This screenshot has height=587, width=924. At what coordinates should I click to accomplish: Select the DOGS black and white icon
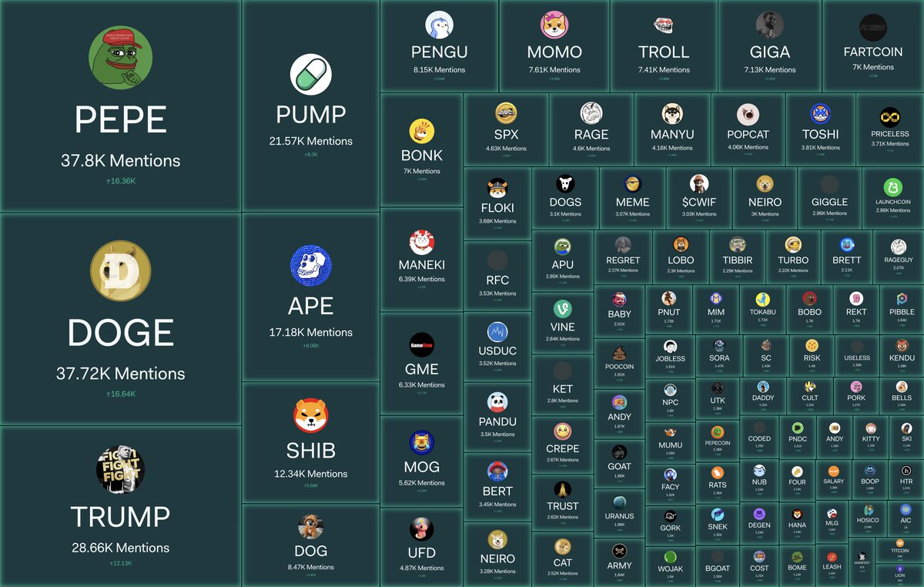point(566,184)
